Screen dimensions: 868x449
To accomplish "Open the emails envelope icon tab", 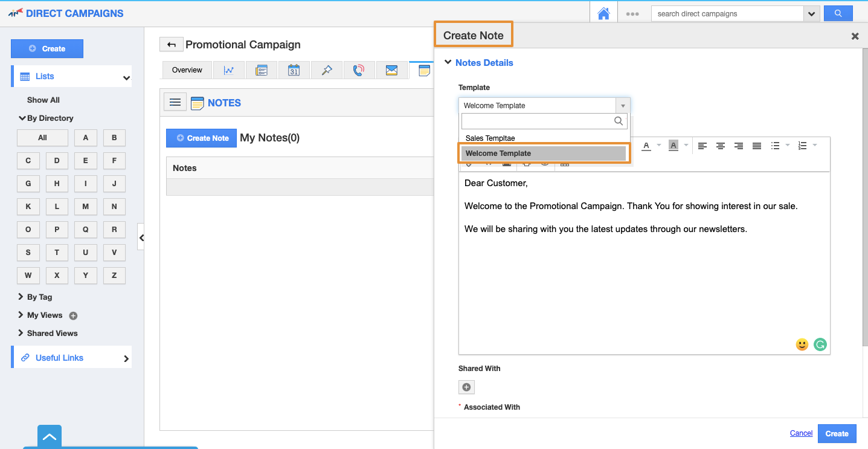I will (x=391, y=70).
